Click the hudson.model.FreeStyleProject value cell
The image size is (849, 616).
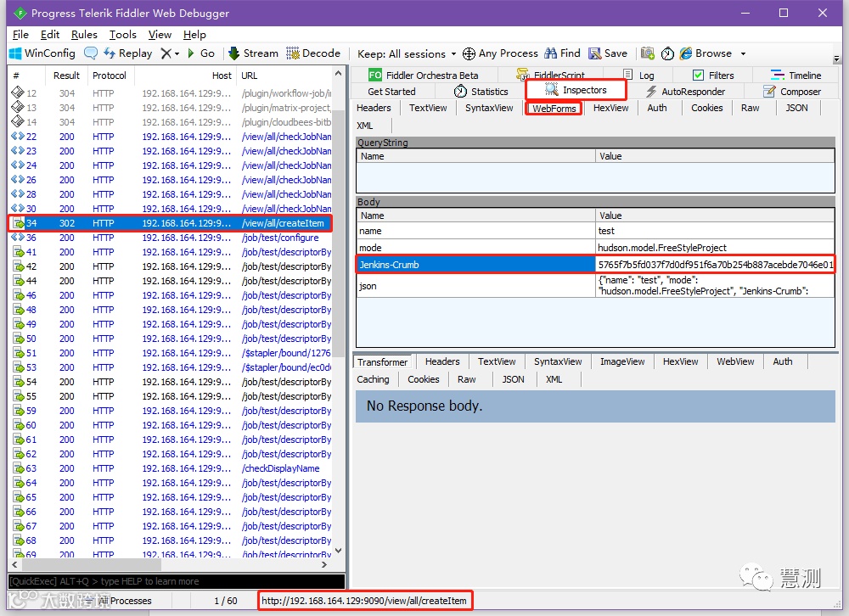point(715,248)
